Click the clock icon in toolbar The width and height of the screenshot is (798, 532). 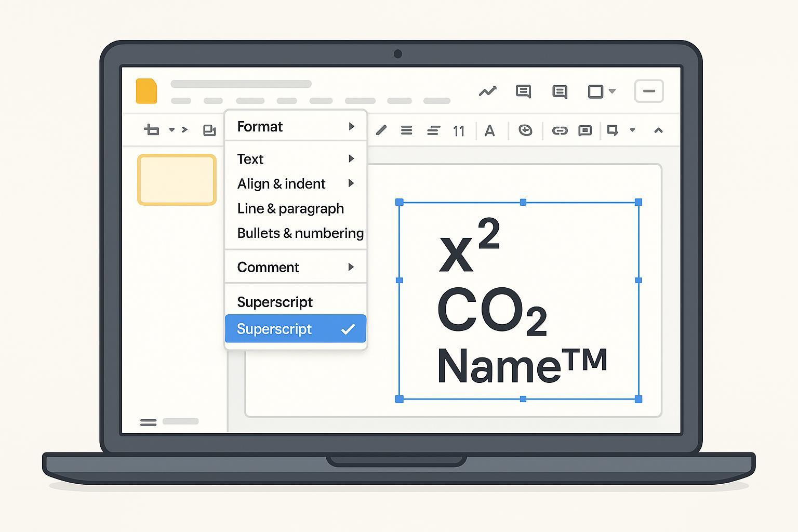tap(525, 130)
